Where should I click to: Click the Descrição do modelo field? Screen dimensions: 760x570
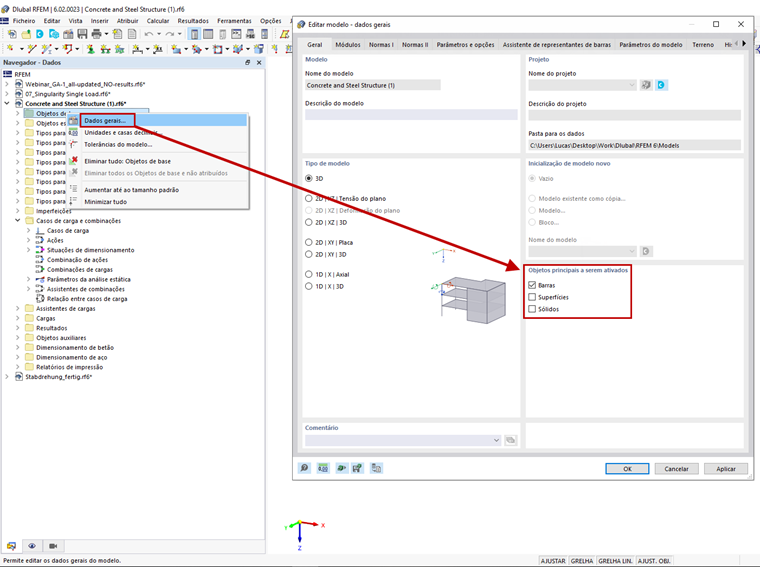pos(411,114)
